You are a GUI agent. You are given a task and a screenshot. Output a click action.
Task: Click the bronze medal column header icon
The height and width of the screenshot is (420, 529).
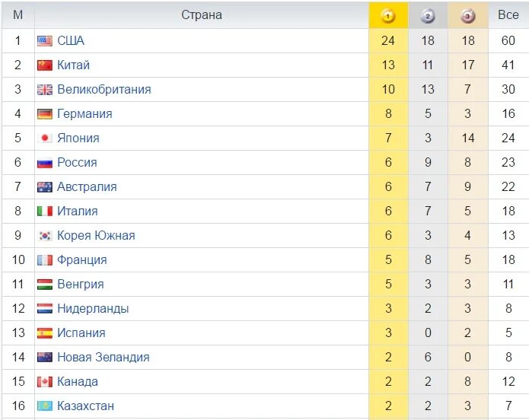click(467, 15)
